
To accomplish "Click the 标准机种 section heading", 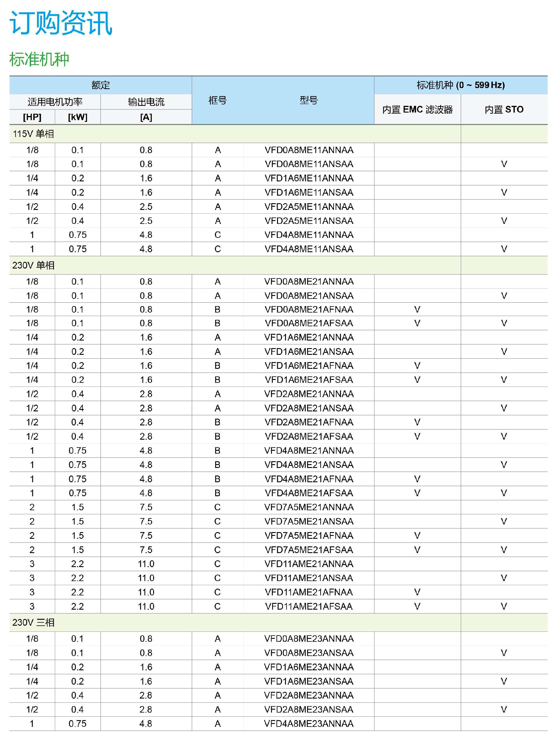I will (39, 59).
